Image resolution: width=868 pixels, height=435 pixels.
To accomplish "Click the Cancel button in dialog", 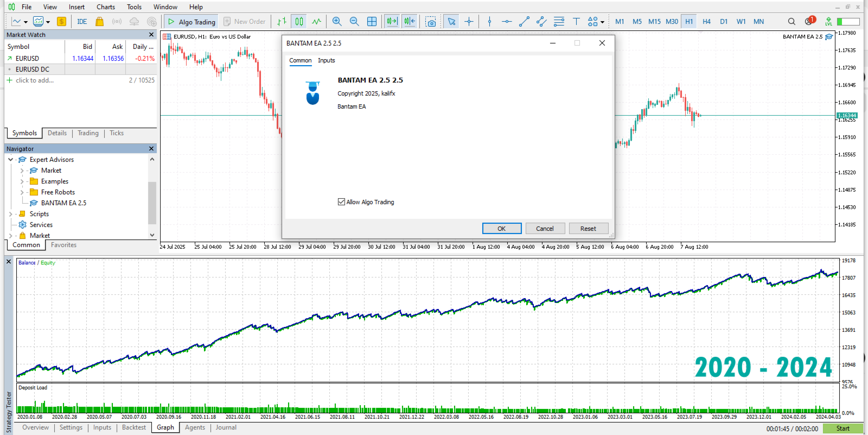I will click(x=545, y=229).
